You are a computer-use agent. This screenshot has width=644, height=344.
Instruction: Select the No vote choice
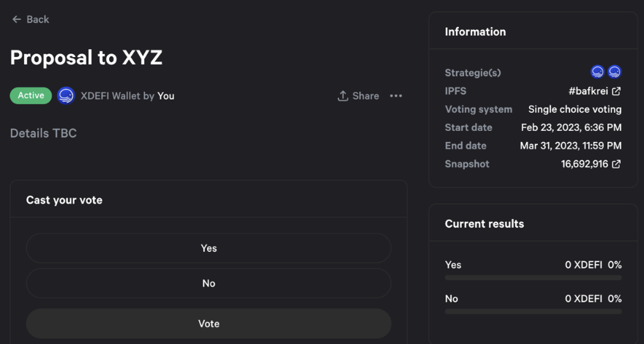click(209, 283)
